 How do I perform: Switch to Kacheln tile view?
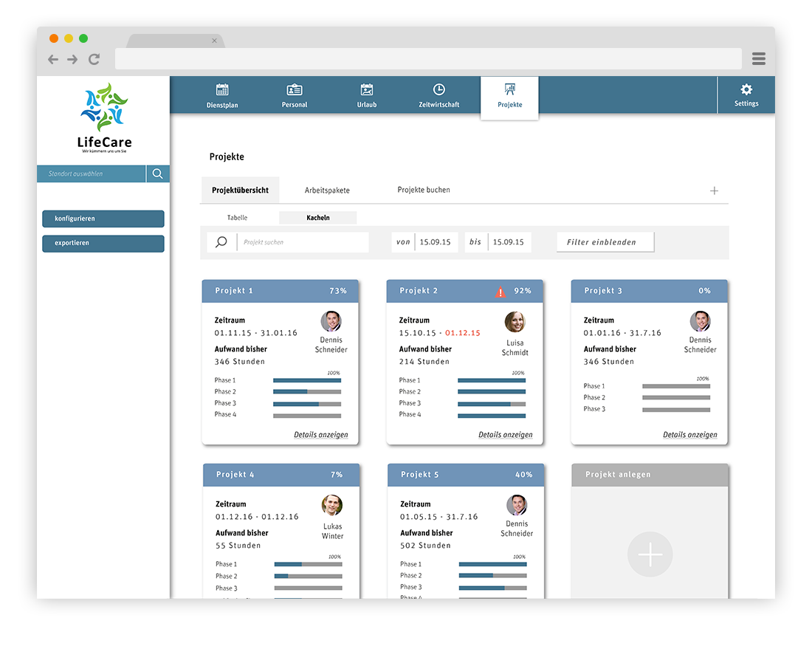coord(318,218)
